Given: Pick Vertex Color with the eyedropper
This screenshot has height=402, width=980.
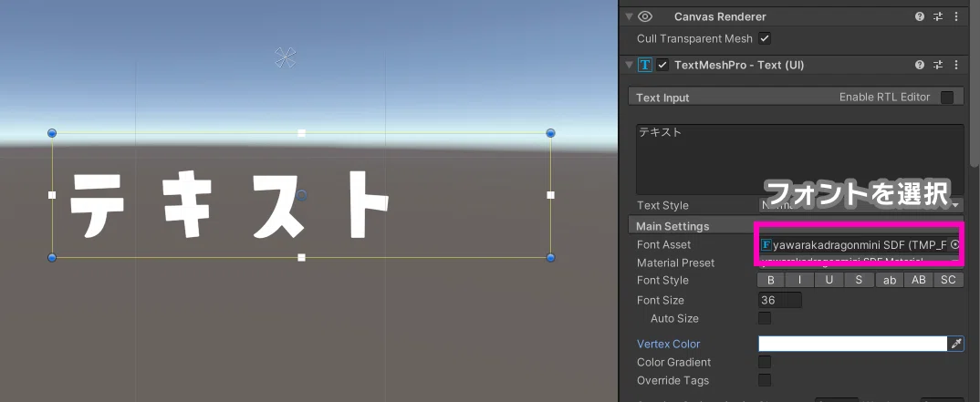Looking at the screenshot, I should (956, 344).
